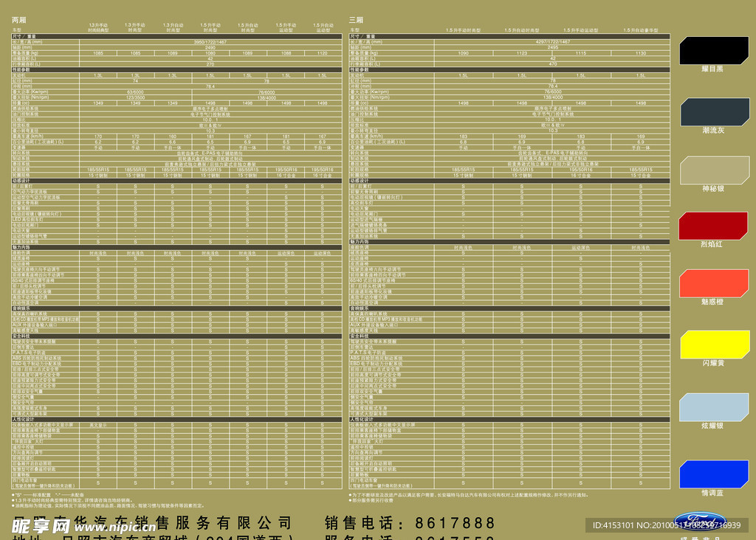
Task: Click the 闪耀黄 yellow color swatch
Action: [715, 345]
